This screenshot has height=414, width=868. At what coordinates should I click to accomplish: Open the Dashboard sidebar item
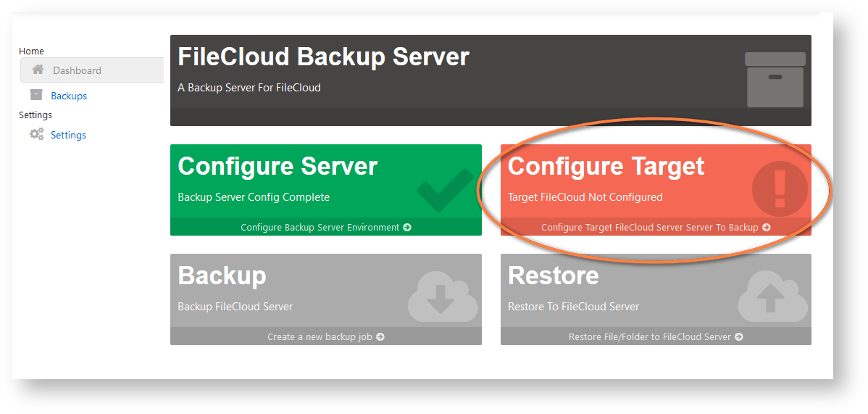coord(77,70)
